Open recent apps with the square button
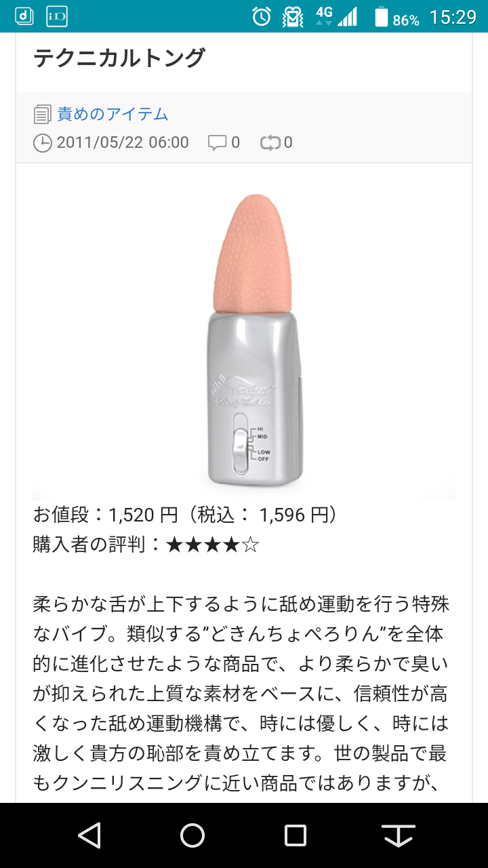488x868 pixels. click(296, 835)
